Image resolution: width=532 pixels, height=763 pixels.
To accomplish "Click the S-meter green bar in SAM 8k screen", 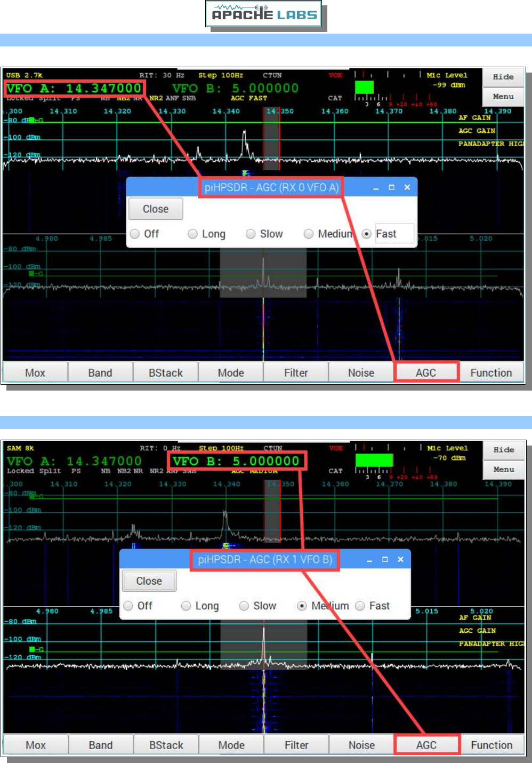I will [374, 460].
